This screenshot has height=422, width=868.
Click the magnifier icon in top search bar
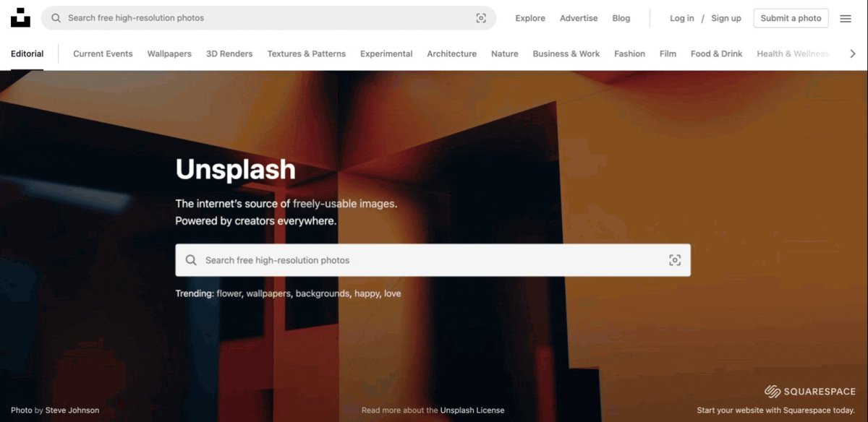pyautogui.click(x=56, y=18)
